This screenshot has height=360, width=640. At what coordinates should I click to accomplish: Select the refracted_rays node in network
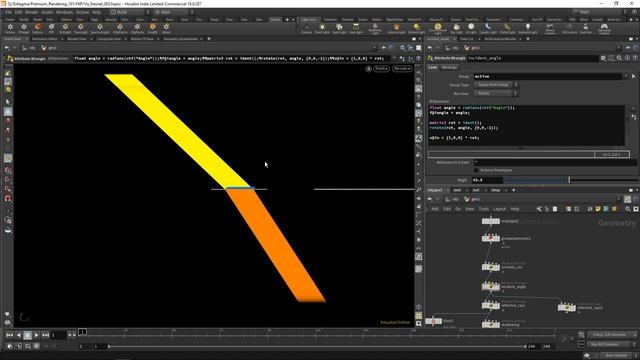[567, 307]
